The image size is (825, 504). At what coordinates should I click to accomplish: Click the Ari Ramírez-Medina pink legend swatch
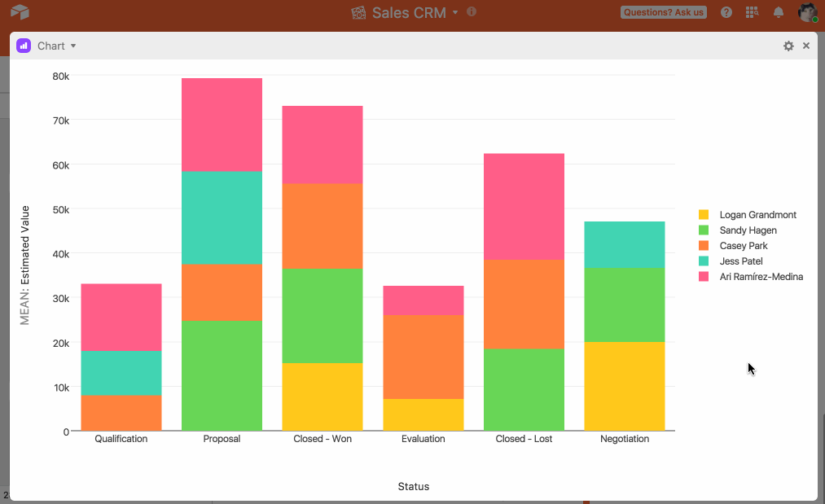tap(704, 277)
